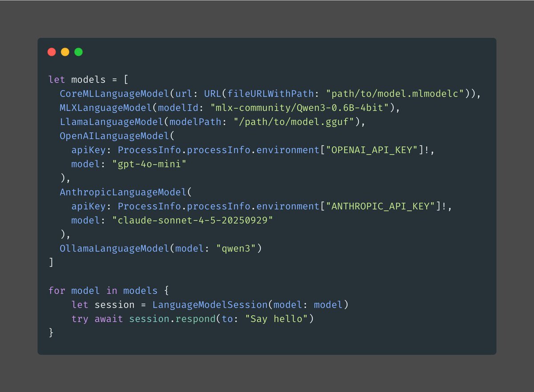
Task: Click the green maximize window dot
Action: tap(78, 52)
